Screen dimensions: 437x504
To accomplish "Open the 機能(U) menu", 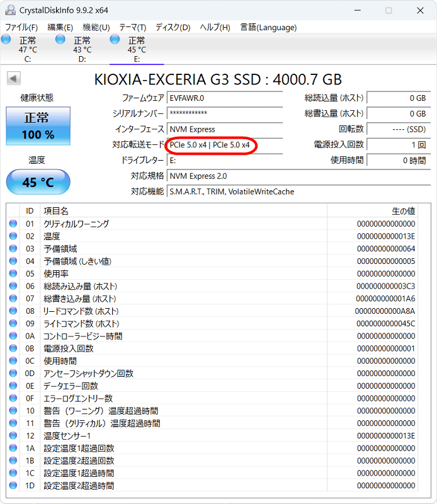I will coord(96,27).
